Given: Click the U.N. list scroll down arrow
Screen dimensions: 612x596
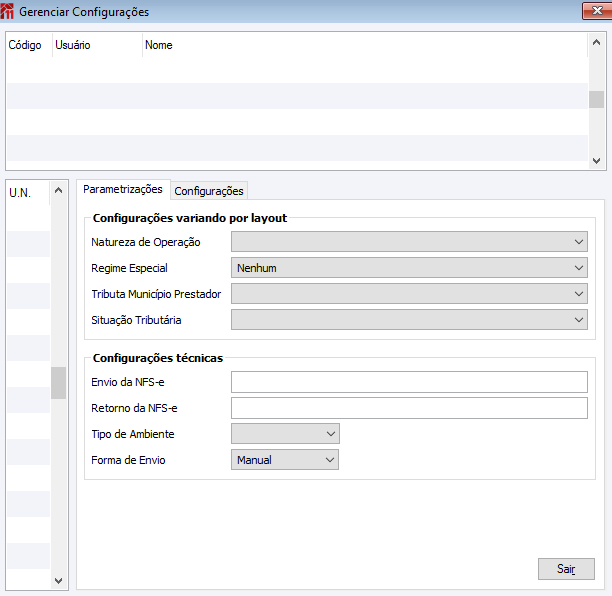Looking at the screenshot, I should click(x=59, y=580).
